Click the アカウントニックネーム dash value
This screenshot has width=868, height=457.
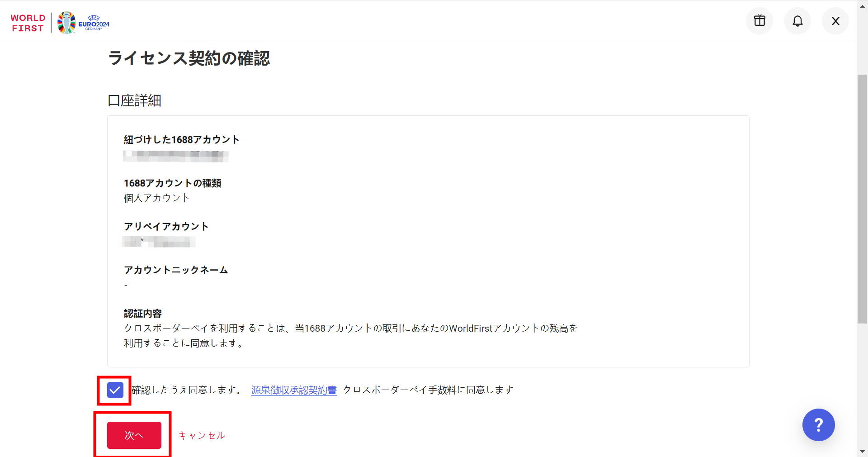126,285
